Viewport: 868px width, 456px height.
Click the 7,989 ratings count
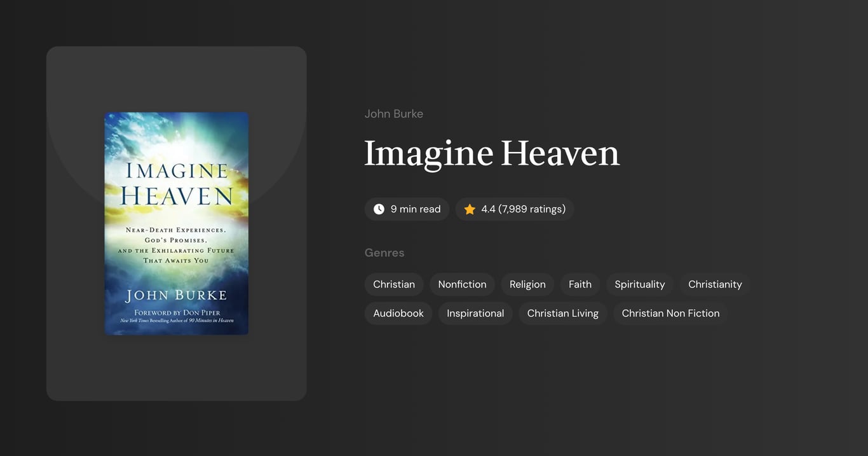tap(532, 209)
